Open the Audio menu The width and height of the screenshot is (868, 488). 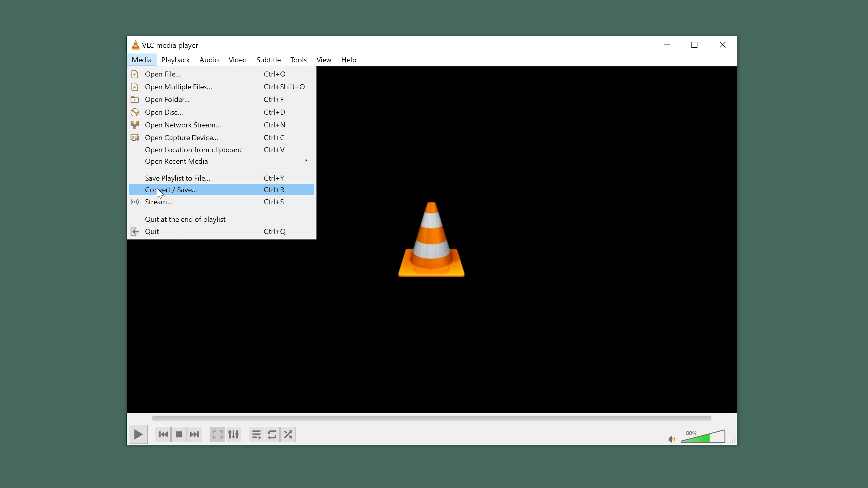[x=209, y=60]
